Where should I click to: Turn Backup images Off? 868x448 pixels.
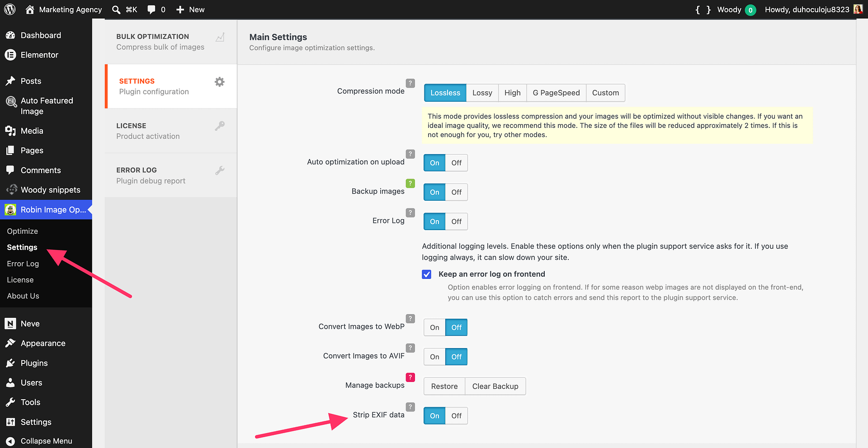click(456, 192)
